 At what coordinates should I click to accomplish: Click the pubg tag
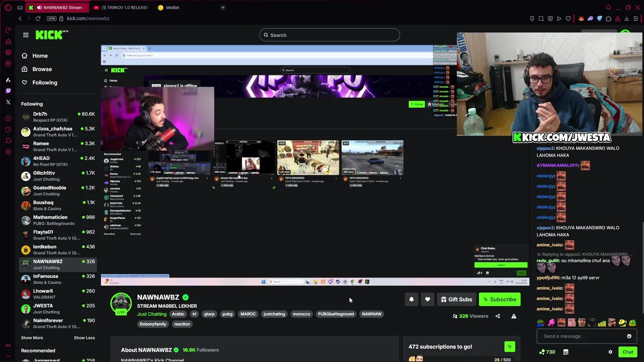[x=227, y=314]
